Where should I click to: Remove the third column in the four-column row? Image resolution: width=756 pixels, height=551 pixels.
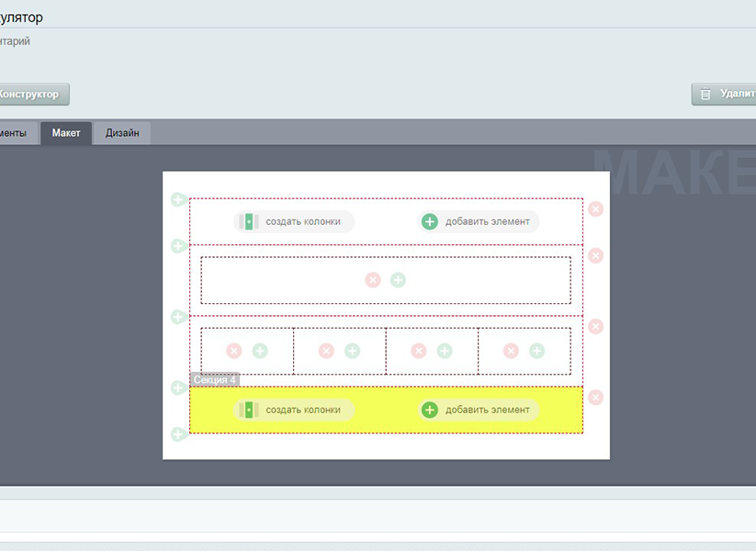419,351
